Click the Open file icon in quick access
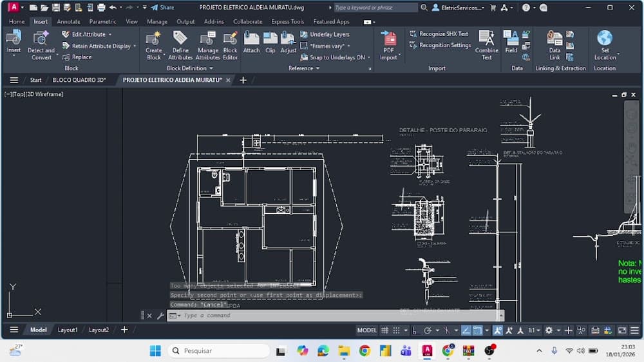Viewport: 644px width, 362px height. (x=44, y=7)
